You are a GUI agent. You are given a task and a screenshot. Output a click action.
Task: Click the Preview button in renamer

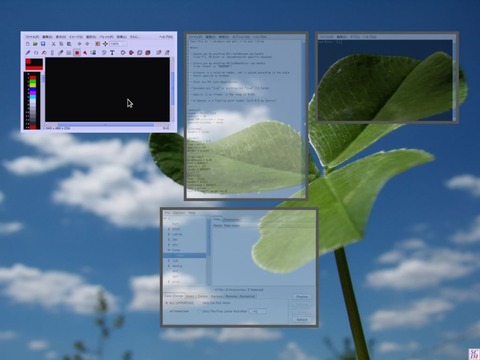click(x=302, y=297)
